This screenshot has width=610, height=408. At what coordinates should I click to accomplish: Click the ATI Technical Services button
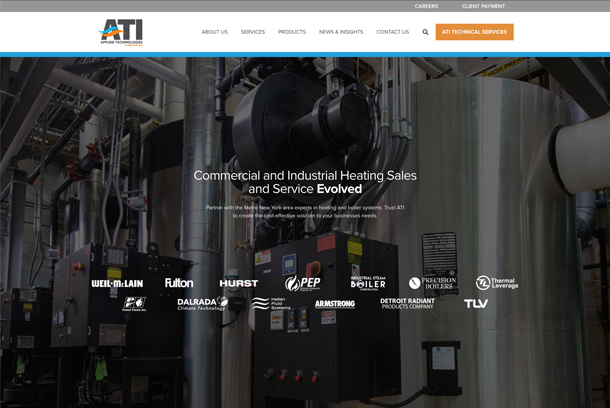point(474,32)
